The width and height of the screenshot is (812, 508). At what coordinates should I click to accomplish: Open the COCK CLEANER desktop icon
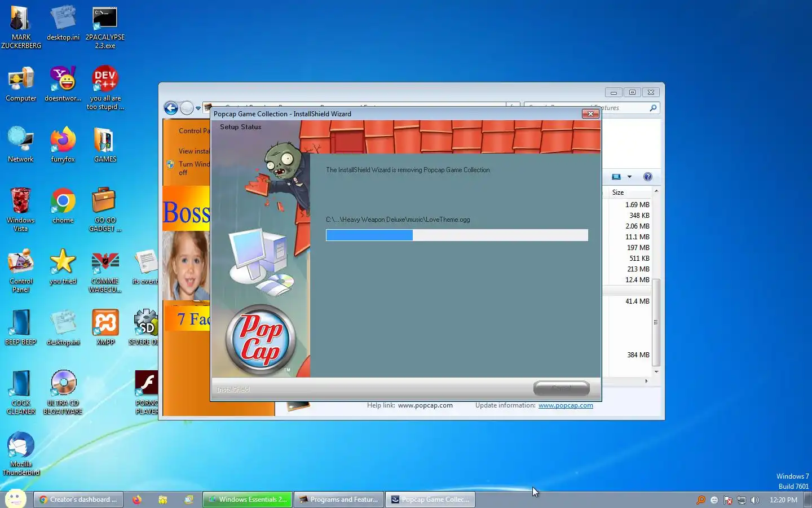click(x=21, y=392)
